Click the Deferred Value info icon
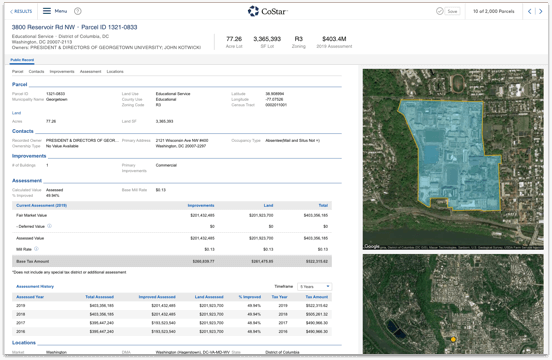552x360 pixels. tap(49, 226)
